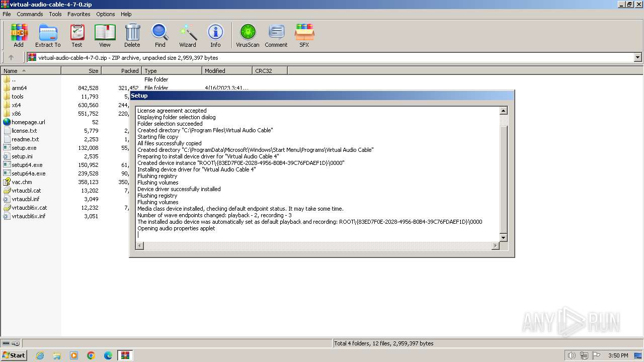Select vrtaucbl6x.cat file
This screenshot has height=362, width=644.
pos(29,208)
